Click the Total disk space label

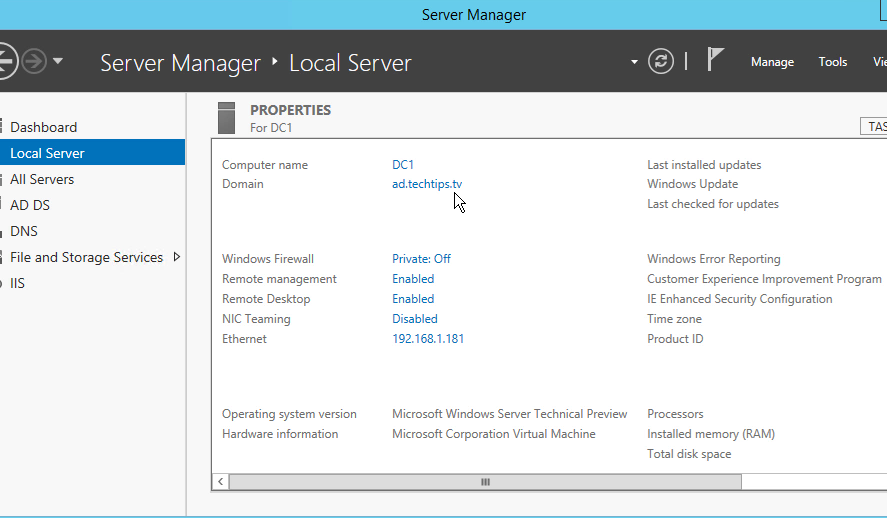[x=689, y=454]
